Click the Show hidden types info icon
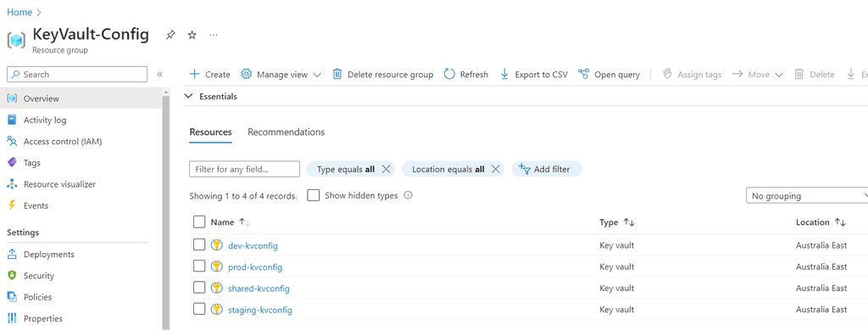868x331 pixels. click(408, 195)
